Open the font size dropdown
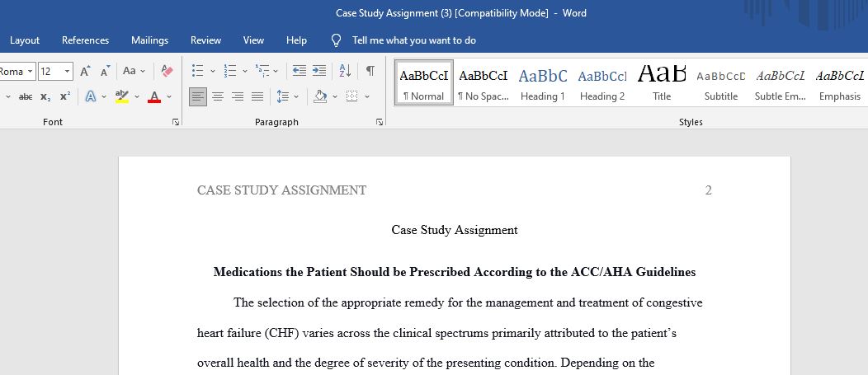The height and width of the screenshot is (375, 868). (68, 72)
